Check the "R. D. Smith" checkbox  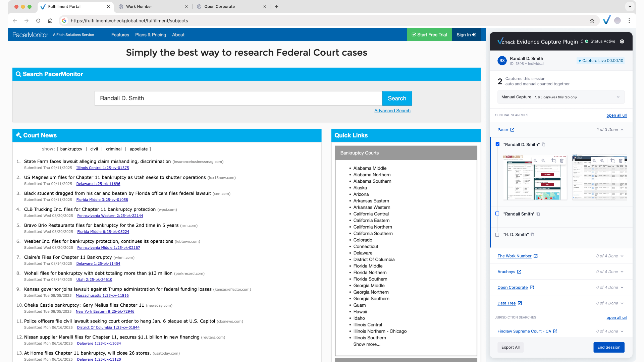click(x=497, y=235)
